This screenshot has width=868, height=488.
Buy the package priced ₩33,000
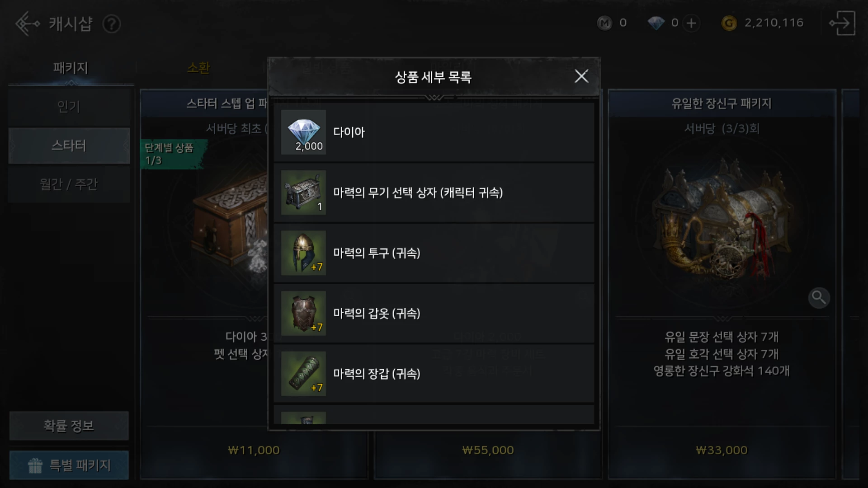[722, 450]
